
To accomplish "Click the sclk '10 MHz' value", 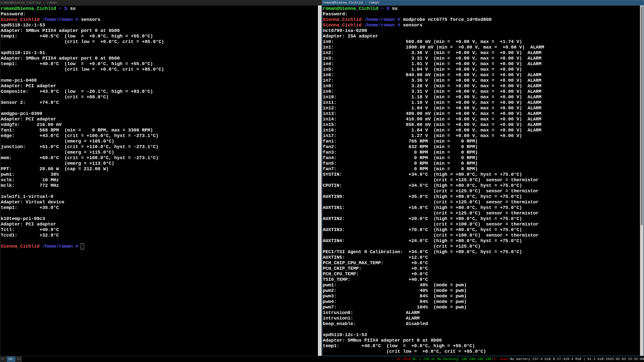I will tap(51, 180).
